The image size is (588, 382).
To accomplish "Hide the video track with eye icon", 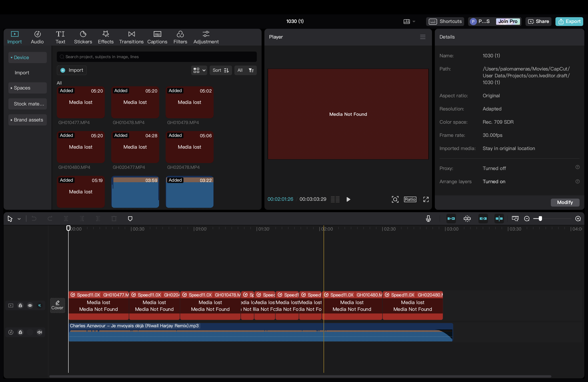I will (30, 305).
